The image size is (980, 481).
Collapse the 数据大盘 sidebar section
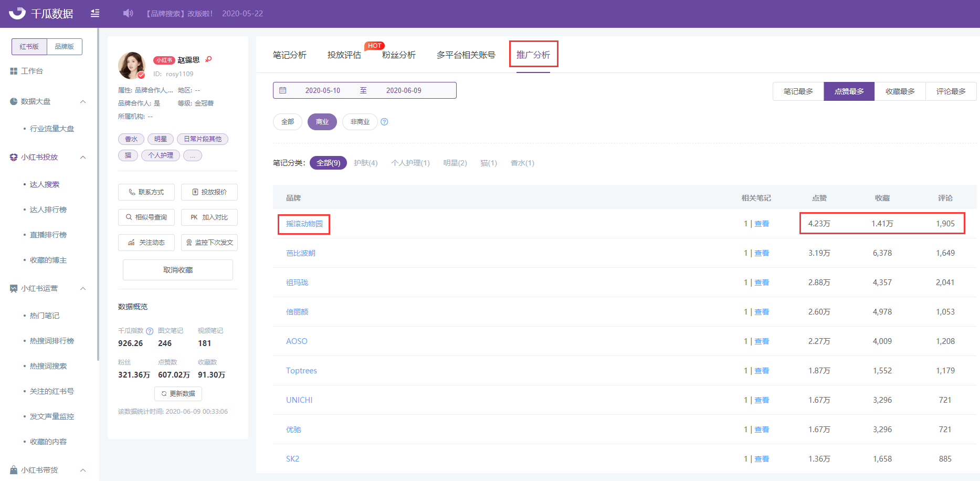(x=83, y=101)
